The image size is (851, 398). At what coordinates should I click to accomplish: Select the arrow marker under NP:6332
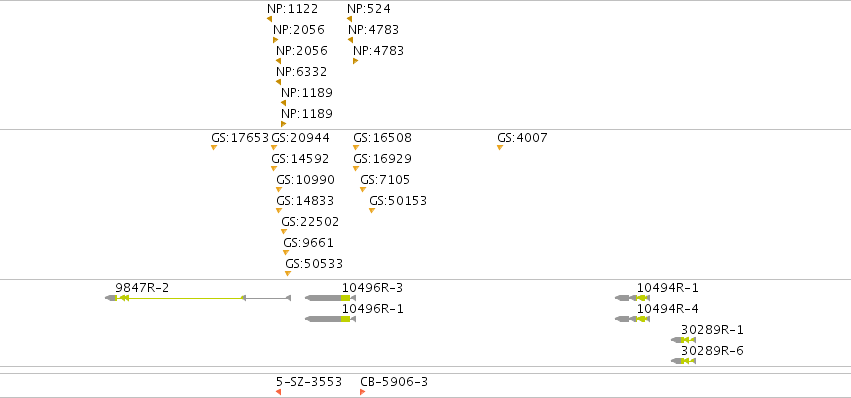tap(278, 82)
